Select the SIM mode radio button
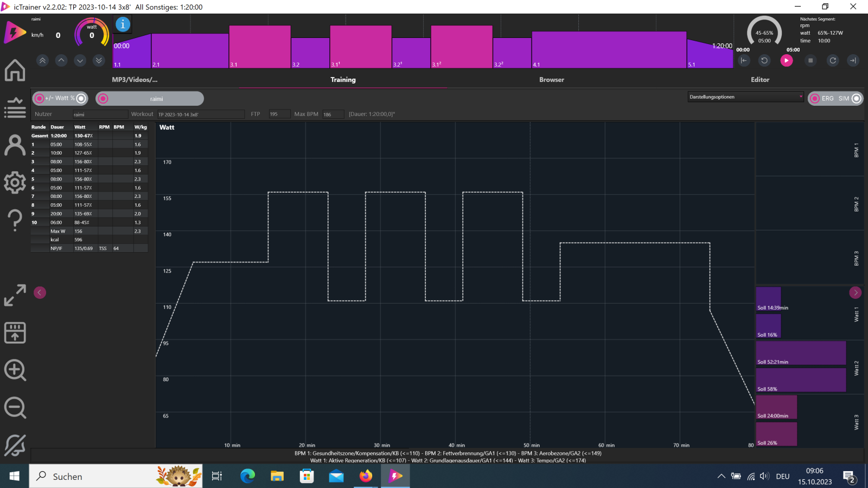The width and height of the screenshot is (868, 488). (x=856, y=99)
